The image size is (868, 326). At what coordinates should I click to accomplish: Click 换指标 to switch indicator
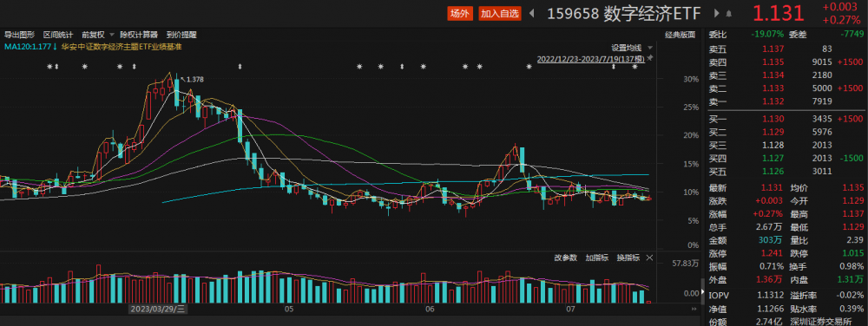point(628,258)
